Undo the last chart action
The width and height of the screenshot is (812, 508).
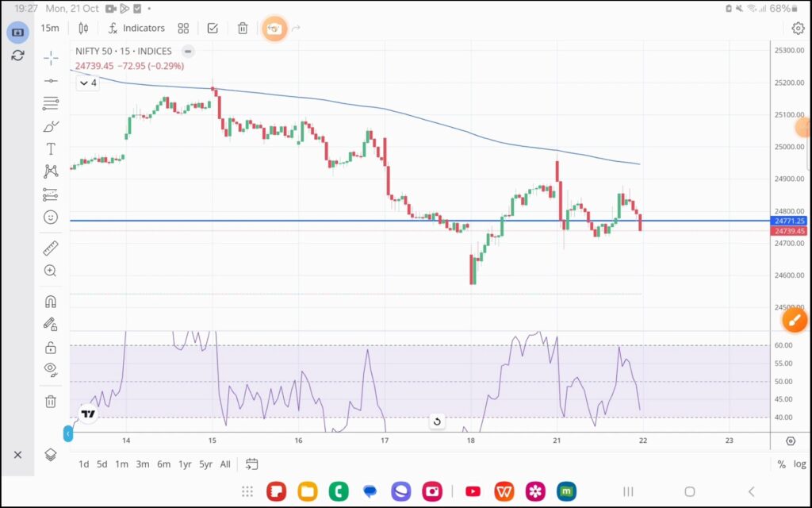pos(274,29)
